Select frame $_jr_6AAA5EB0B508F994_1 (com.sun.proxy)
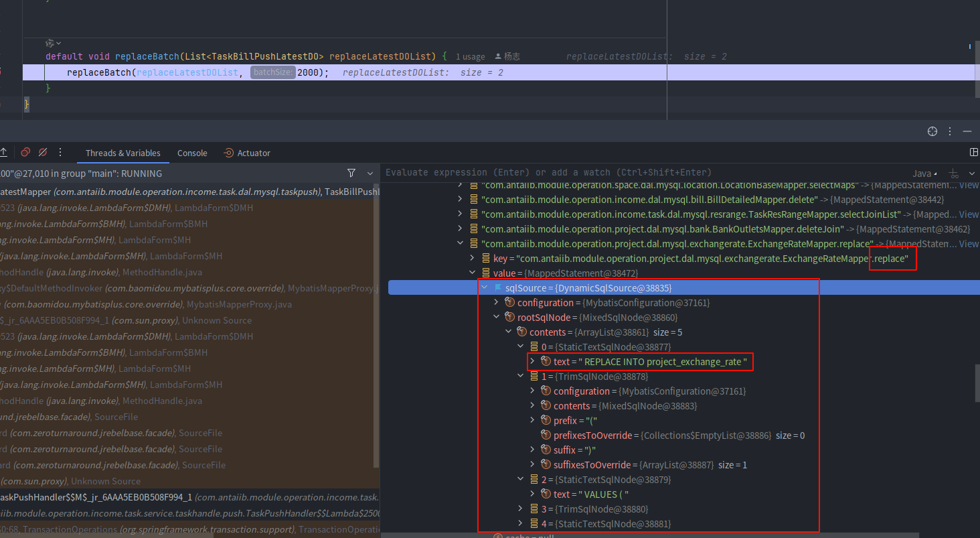This screenshot has height=538, width=980. click(x=189, y=320)
